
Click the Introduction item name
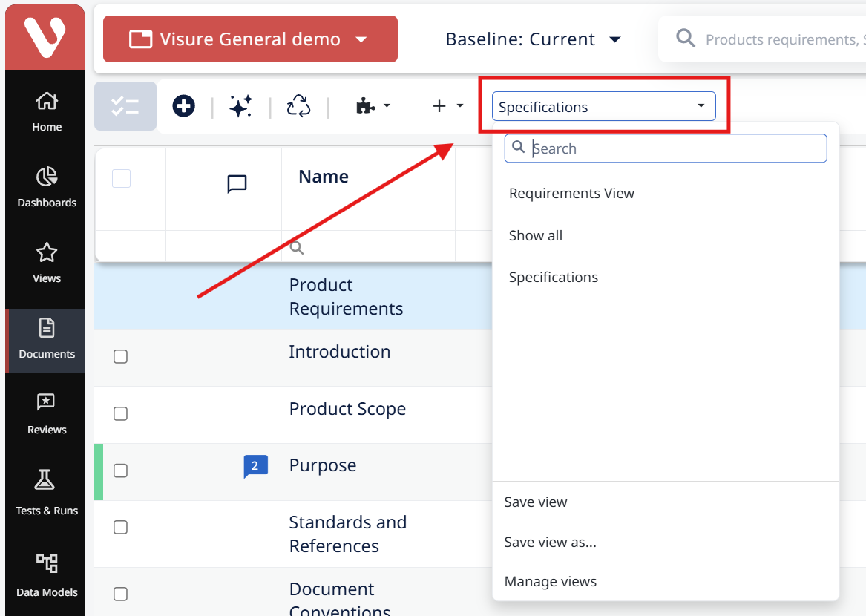pyautogui.click(x=339, y=351)
